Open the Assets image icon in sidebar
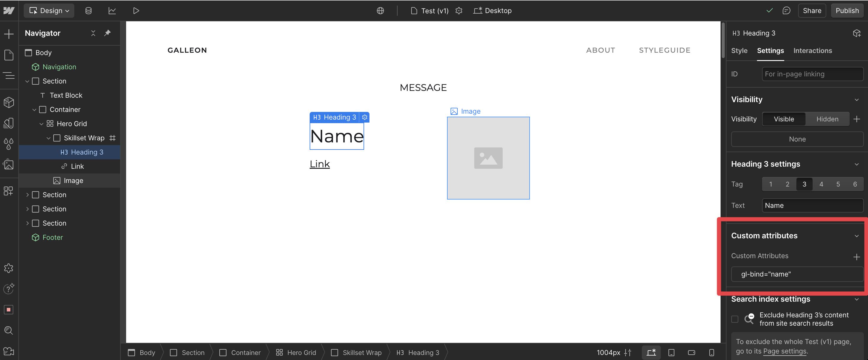 pyautogui.click(x=9, y=165)
